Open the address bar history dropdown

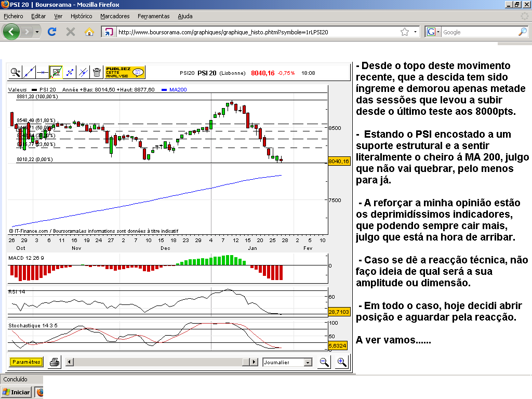[415, 32]
